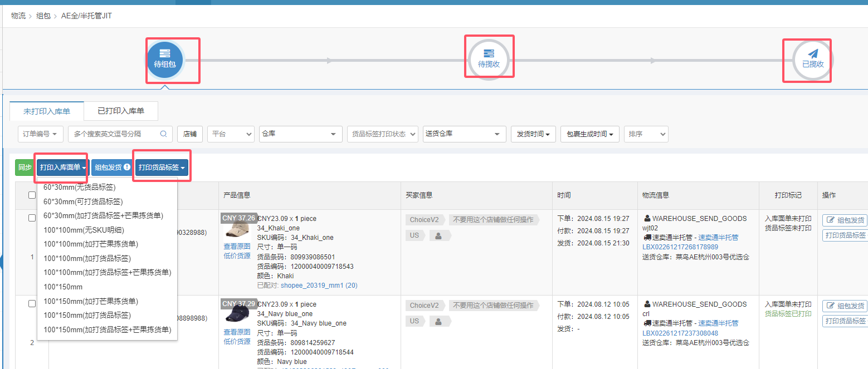Expand the 仓库 dropdown
868x369 pixels.
click(x=301, y=134)
